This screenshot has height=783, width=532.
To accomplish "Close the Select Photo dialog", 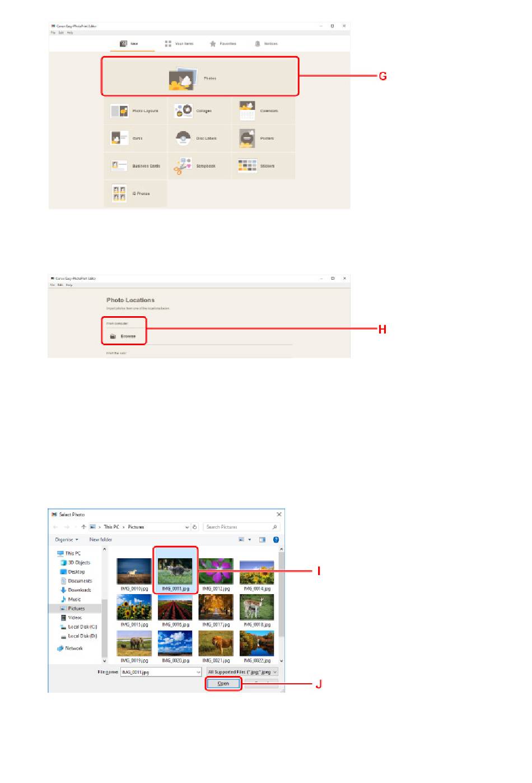I will (x=279, y=514).
